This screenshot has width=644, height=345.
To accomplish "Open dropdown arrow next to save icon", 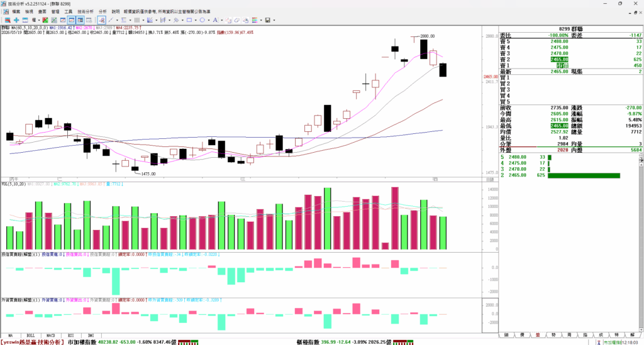I will click(274, 19).
